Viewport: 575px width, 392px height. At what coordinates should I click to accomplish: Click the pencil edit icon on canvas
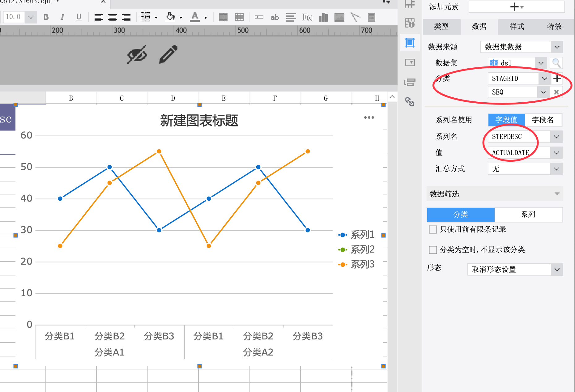(x=168, y=54)
